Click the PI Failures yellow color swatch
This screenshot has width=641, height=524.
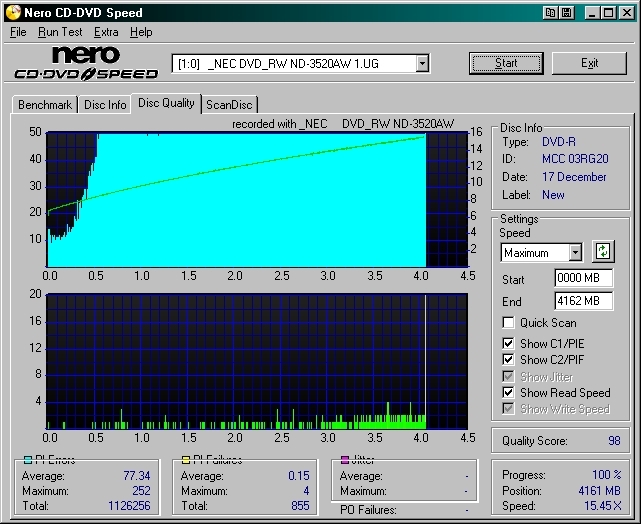coord(186,460)
